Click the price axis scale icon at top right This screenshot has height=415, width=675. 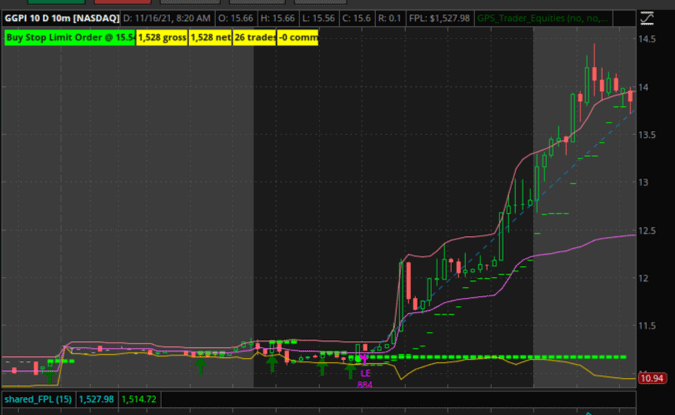click(x=647, y=18)
